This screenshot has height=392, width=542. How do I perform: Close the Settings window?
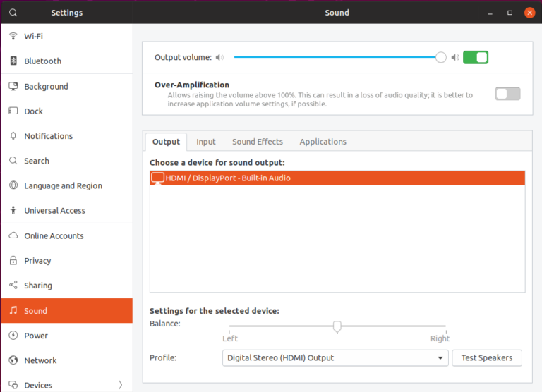(529, 13)
